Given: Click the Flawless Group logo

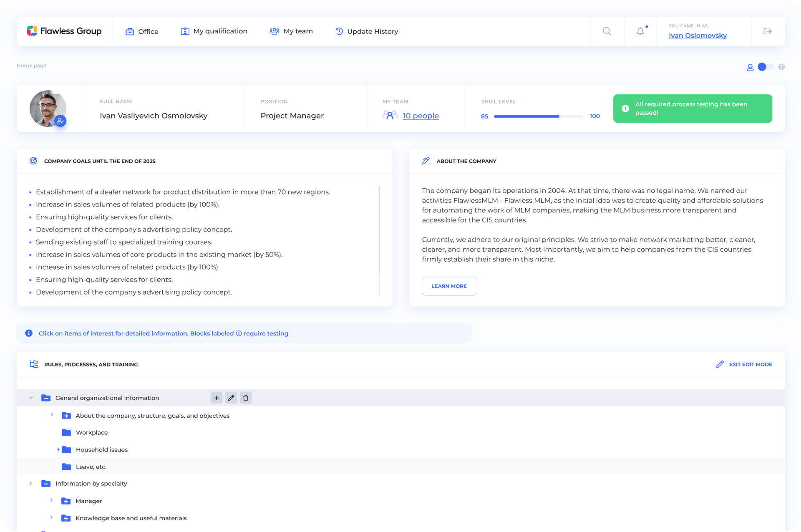Looking at the screenshot, I should pyautogui.click(x=64, y=31).
